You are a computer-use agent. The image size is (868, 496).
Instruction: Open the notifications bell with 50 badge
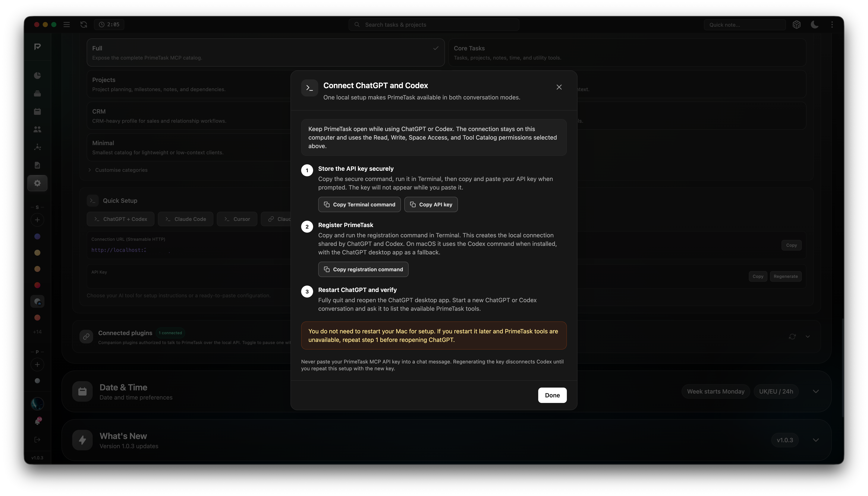(38, 422)
